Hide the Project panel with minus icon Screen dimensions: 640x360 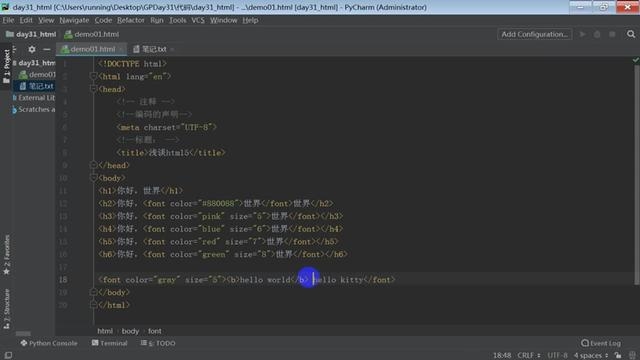click(x=47, y=49)
